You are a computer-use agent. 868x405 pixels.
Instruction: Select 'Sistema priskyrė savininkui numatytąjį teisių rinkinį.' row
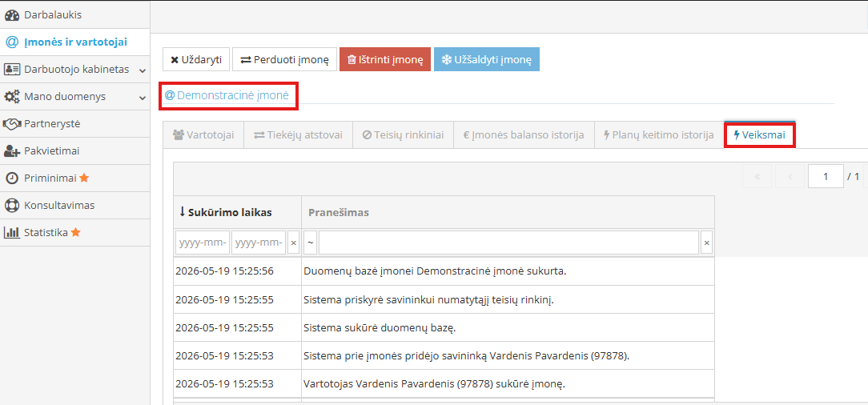pyautogui.click(x=444, y=300)
